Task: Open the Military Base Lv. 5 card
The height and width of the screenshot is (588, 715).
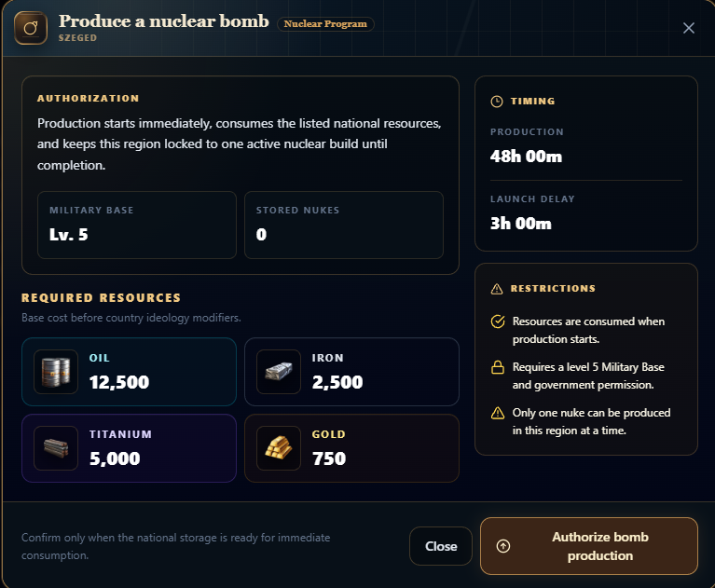Action: 137,226
